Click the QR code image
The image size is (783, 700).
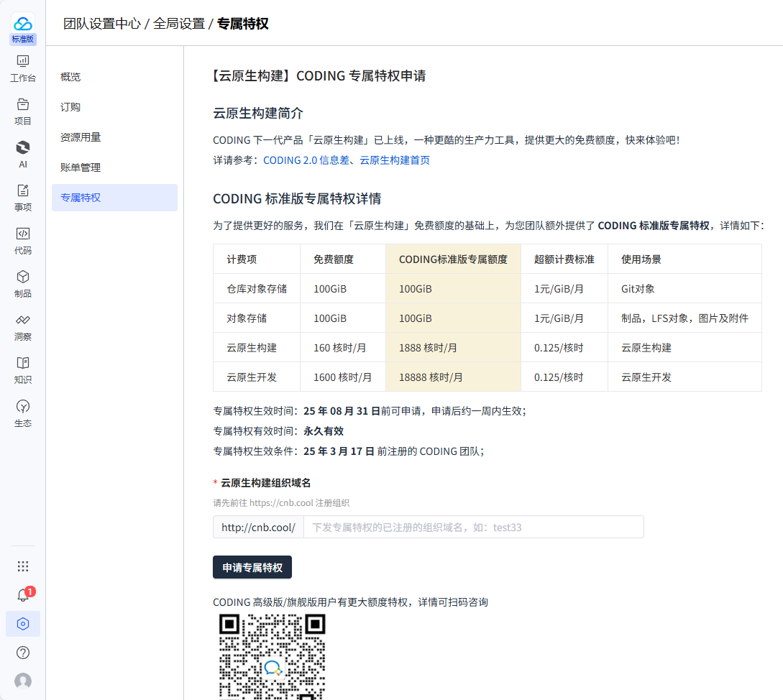coord(273,657)
